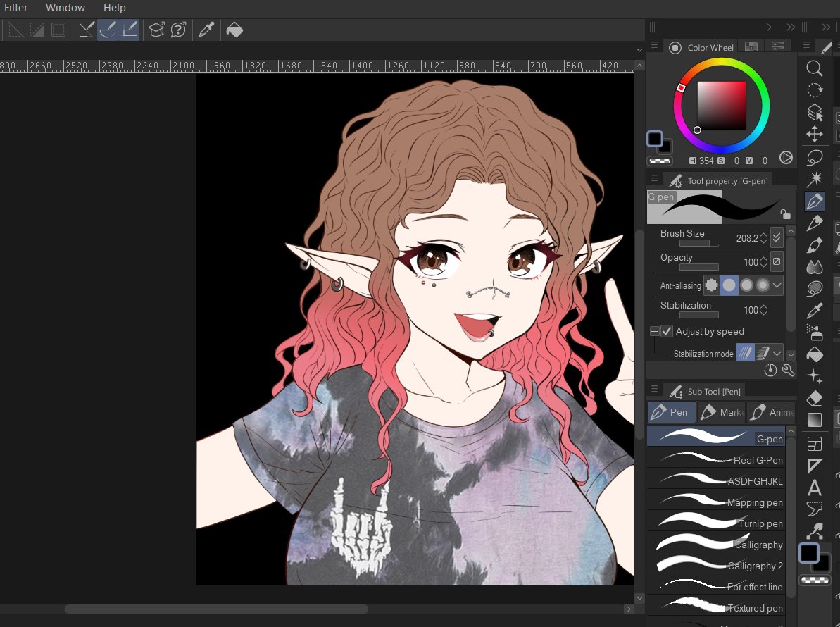Select the Eraser tool
The width and height of the screenshot is (840, 627).
point(814,398)
